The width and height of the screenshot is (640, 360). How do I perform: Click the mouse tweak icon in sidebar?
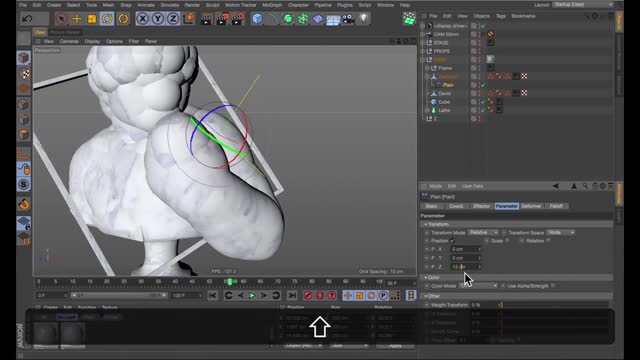24,169
